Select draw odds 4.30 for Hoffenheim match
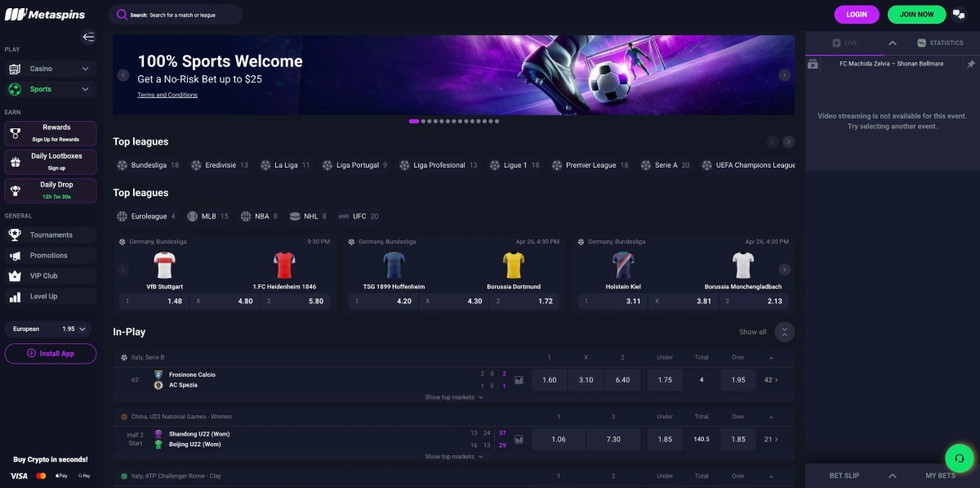 click(454, 301)
